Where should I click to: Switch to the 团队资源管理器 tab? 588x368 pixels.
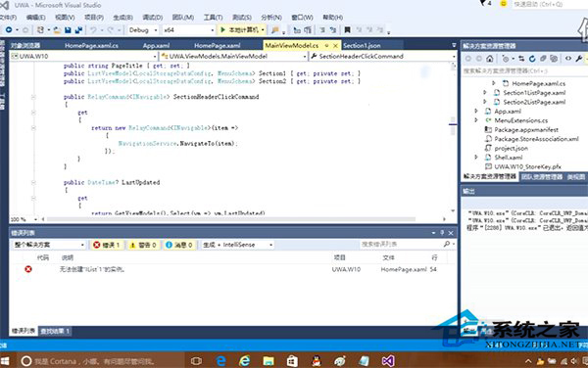(x=542, y=177)
